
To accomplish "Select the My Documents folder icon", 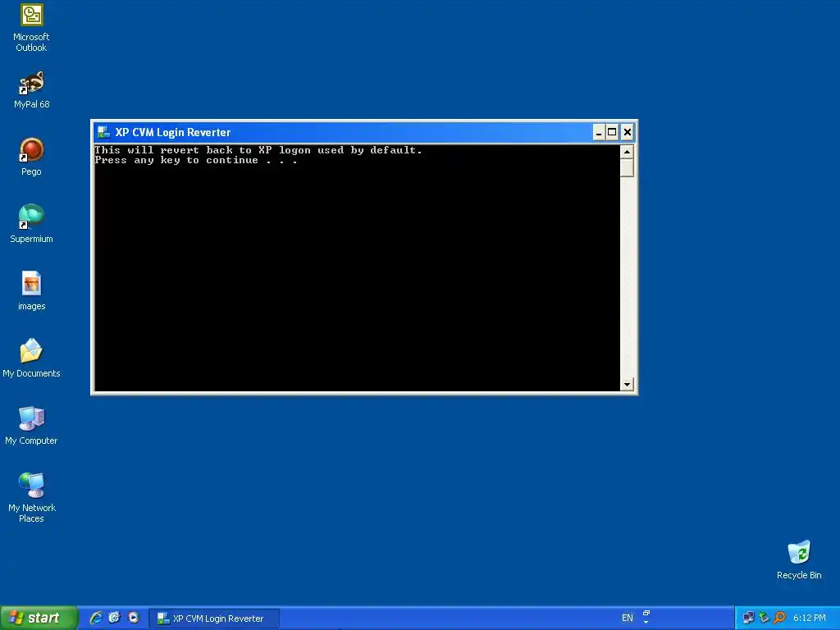I will point(32,358).
